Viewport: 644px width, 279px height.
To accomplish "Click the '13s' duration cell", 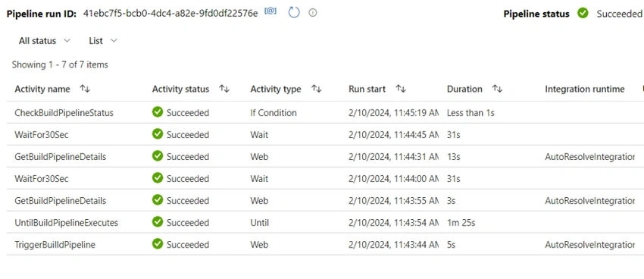I will point(453,157).
